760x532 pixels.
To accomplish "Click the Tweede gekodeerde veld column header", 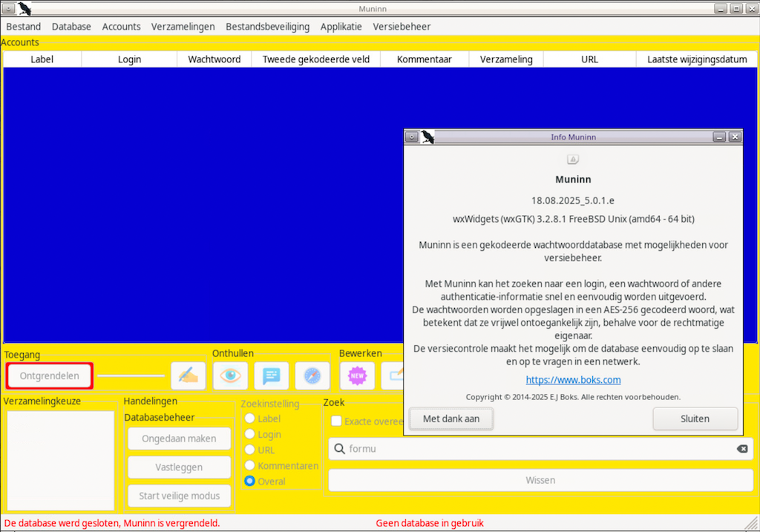I will (x=316, y=59).
